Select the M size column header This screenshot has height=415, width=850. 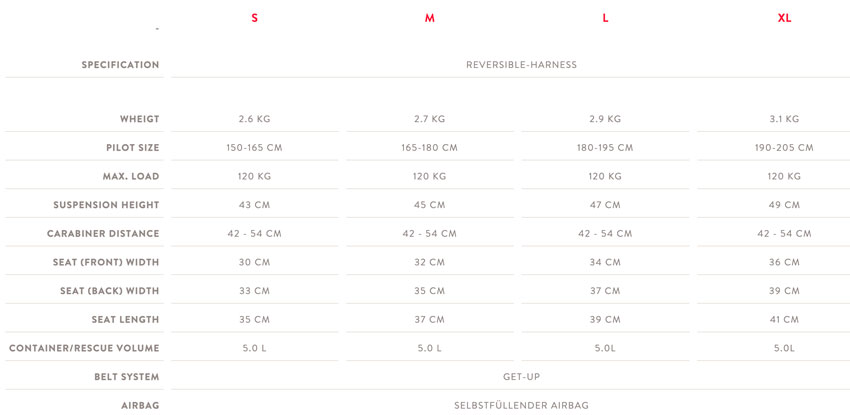pyautogui.click(x=429, y=18)
